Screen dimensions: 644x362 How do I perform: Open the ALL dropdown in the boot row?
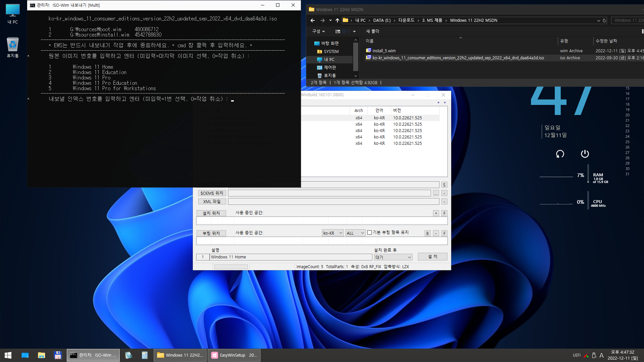pos(356,233)
